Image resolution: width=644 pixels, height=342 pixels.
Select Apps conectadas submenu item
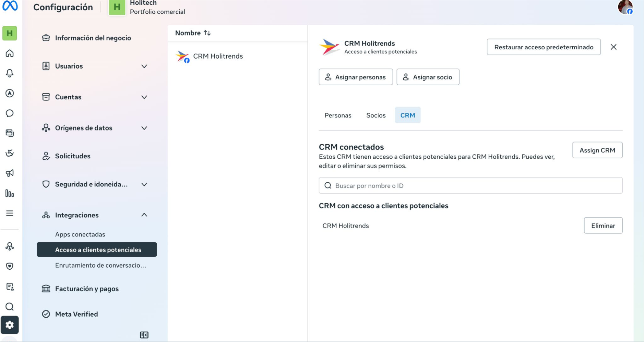(x=80, y=234)
